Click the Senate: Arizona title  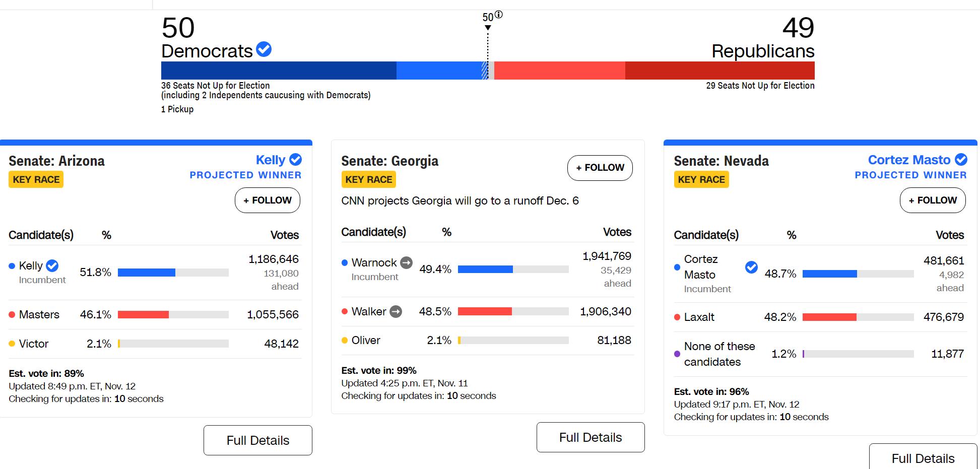(x=56, y=161)
